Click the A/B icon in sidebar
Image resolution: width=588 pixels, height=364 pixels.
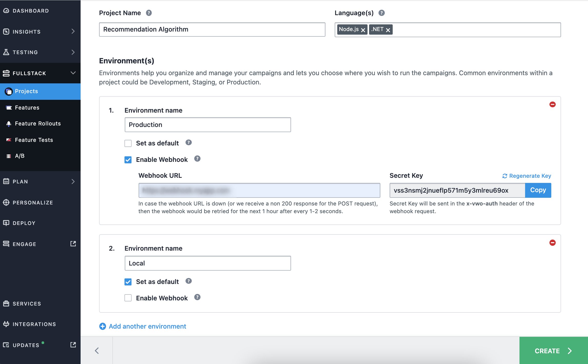[8, 156]
